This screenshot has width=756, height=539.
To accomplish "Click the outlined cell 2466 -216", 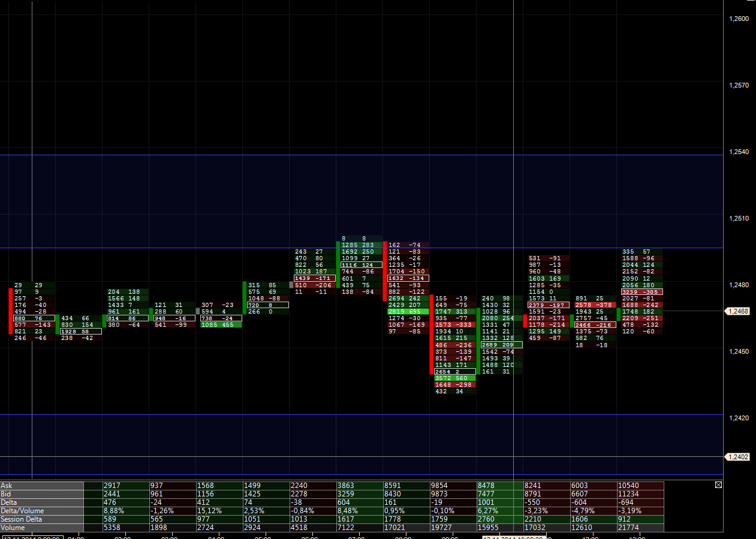I will click(x=595, y=325).
